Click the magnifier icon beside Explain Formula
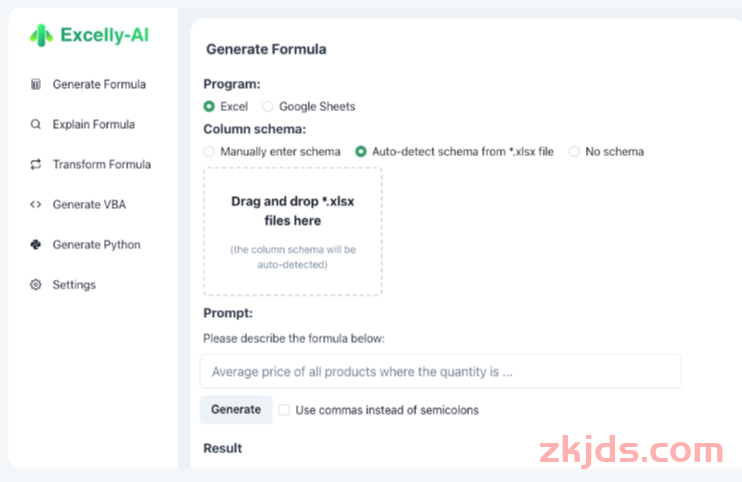Image resolution: width=742 pixels, height=482 pixels. 36,124
